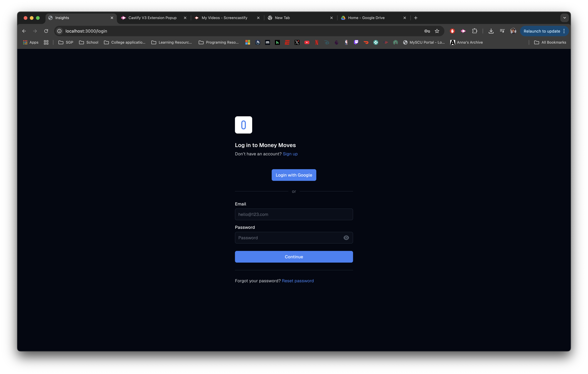Click the Screencastify extension icon
This screenshot has width=588, height=374.
tap(463, 31)
